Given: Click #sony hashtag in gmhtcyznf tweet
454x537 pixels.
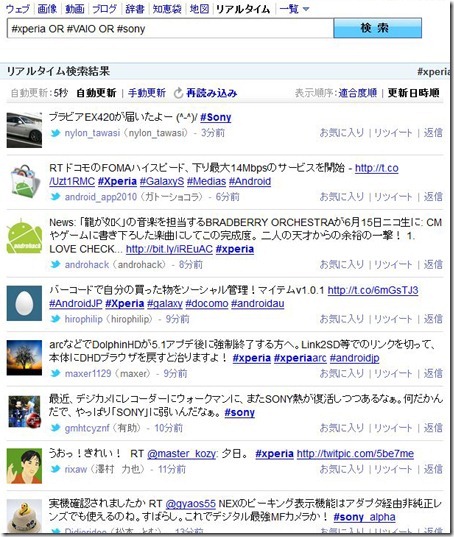Looking at the screenshot, I should tap(240, 413).
